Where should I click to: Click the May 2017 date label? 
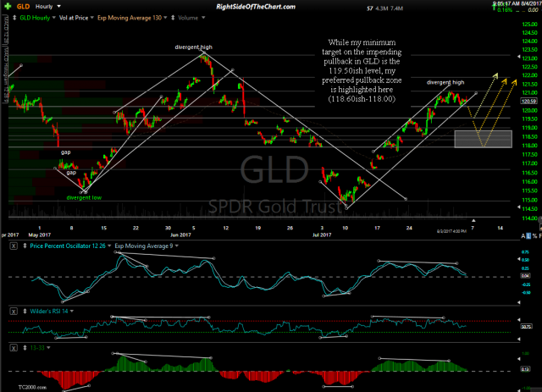40,235
